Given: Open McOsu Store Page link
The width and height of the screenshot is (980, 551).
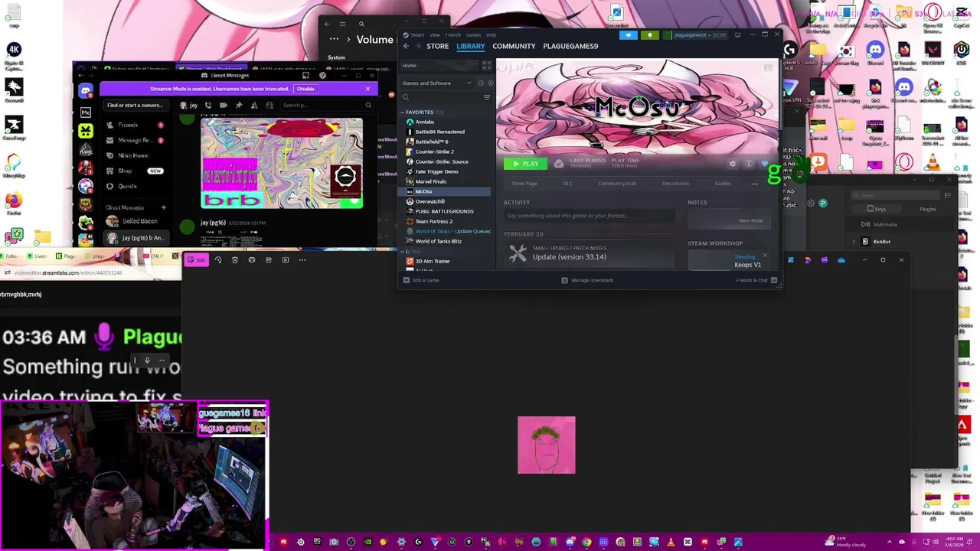Looking at the screenshot, I should pos(524,184).
